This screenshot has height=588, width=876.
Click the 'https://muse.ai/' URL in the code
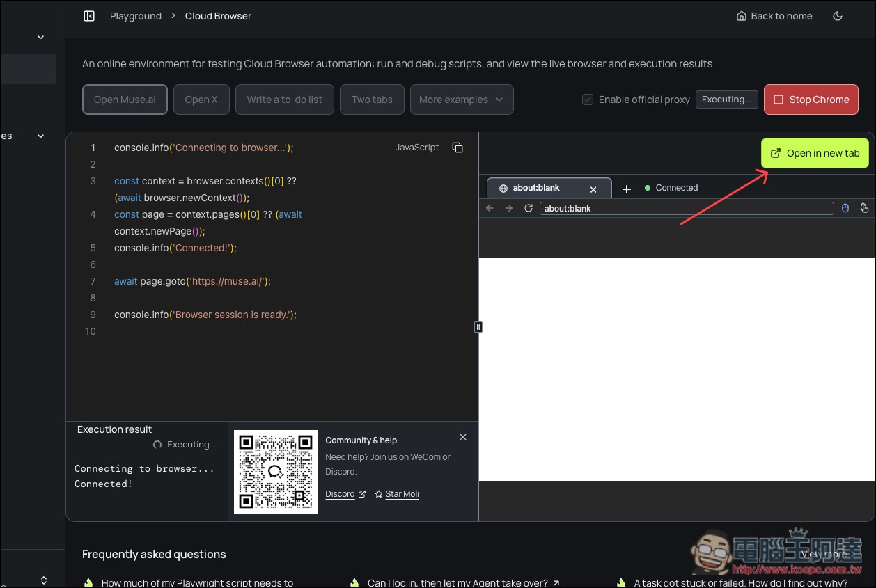click(x=228, y=281)
